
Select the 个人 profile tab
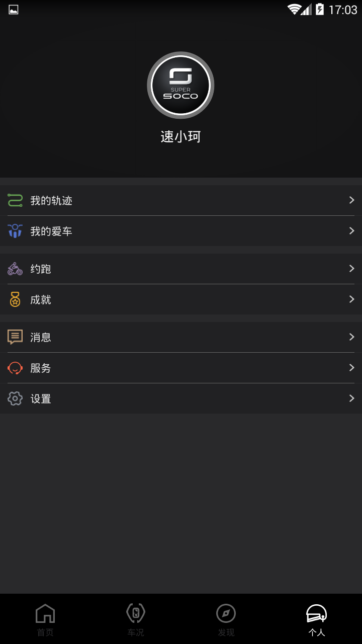[x=317, y=619]
